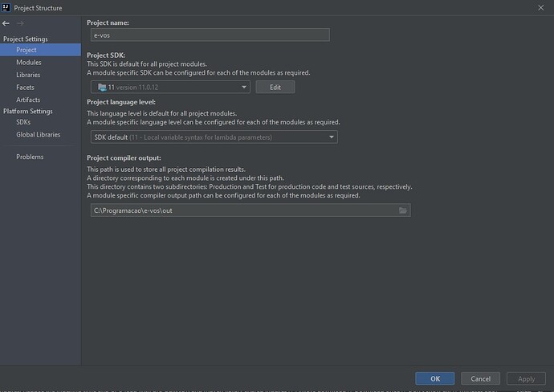Click the Apply button

[x=526, y=378]
